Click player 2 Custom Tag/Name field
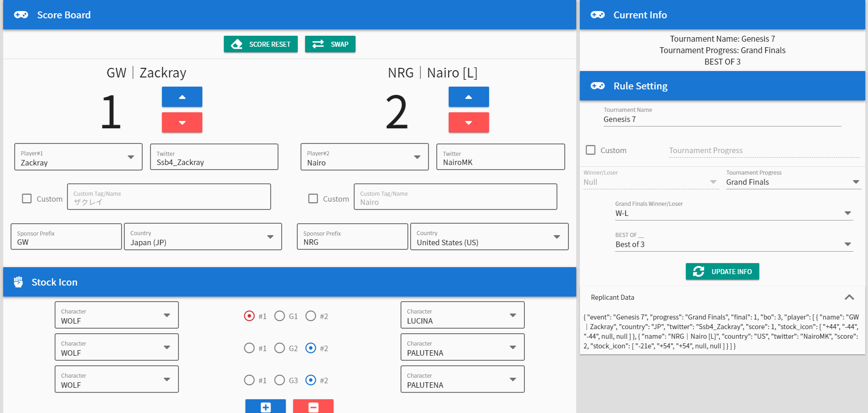The image size is (868, 413). (x=456, y=197)
